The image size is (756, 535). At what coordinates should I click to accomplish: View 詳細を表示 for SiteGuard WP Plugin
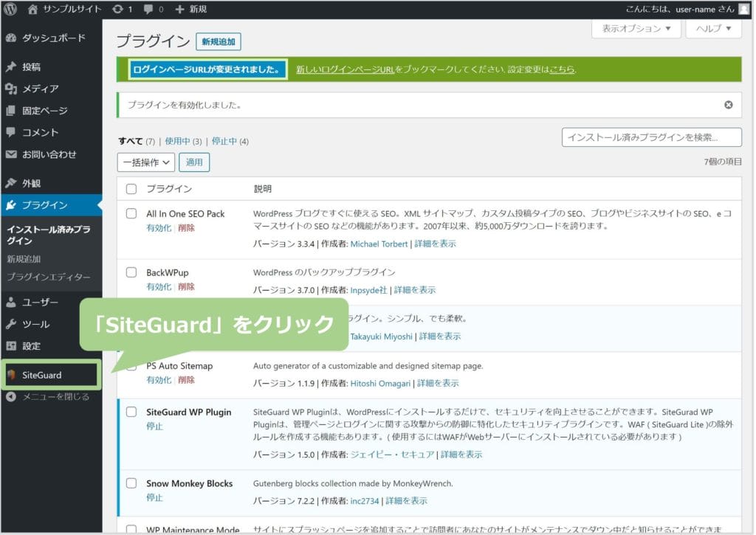click(461, 455)
